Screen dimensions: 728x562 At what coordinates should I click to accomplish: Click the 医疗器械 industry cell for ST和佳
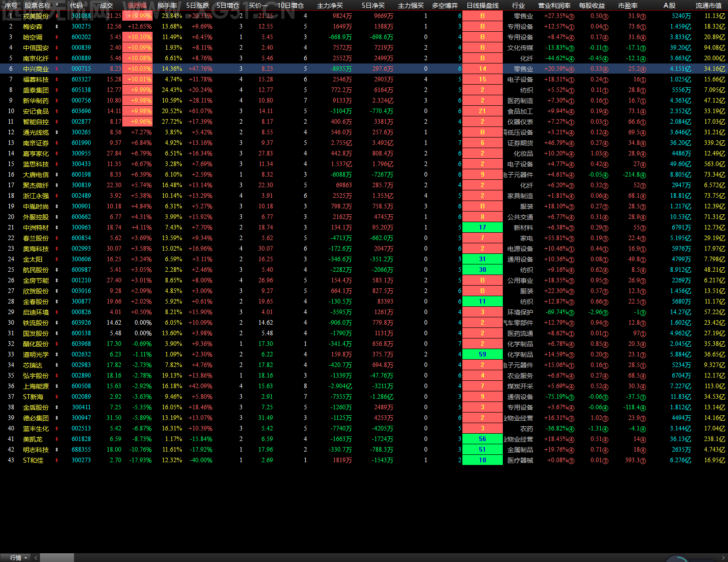tap(520, 460)
